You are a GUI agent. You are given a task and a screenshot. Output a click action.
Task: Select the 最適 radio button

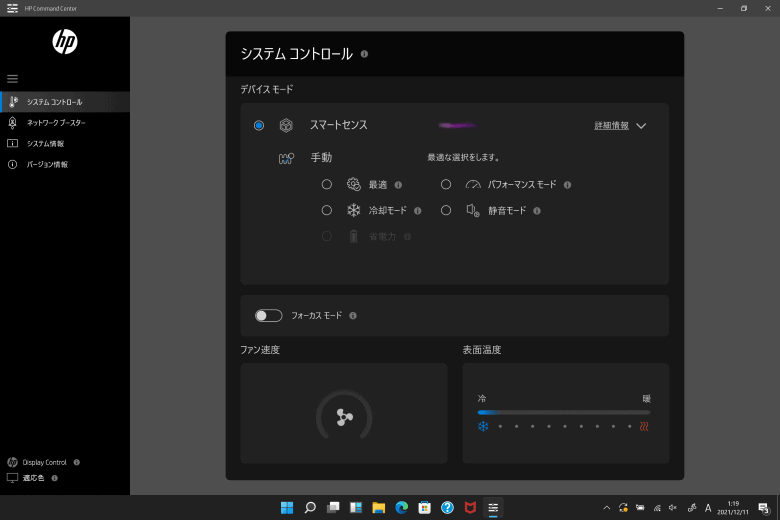(x=326, y=185)
